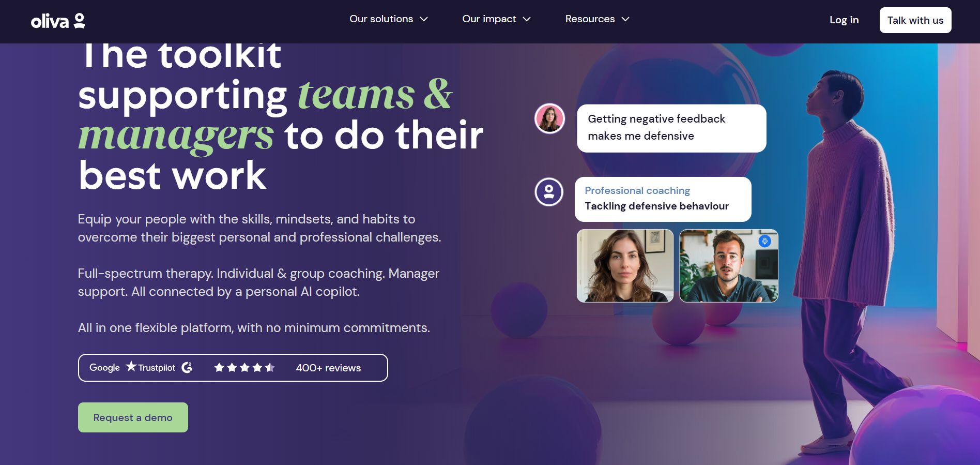This screenshot has height=465, width=980.
Task: Click the G2 logo icon
Action: 187,367
